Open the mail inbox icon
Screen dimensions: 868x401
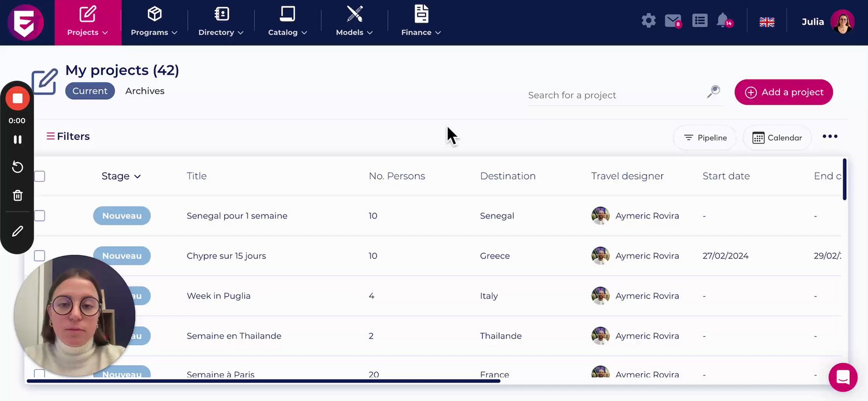coord(673,21)
